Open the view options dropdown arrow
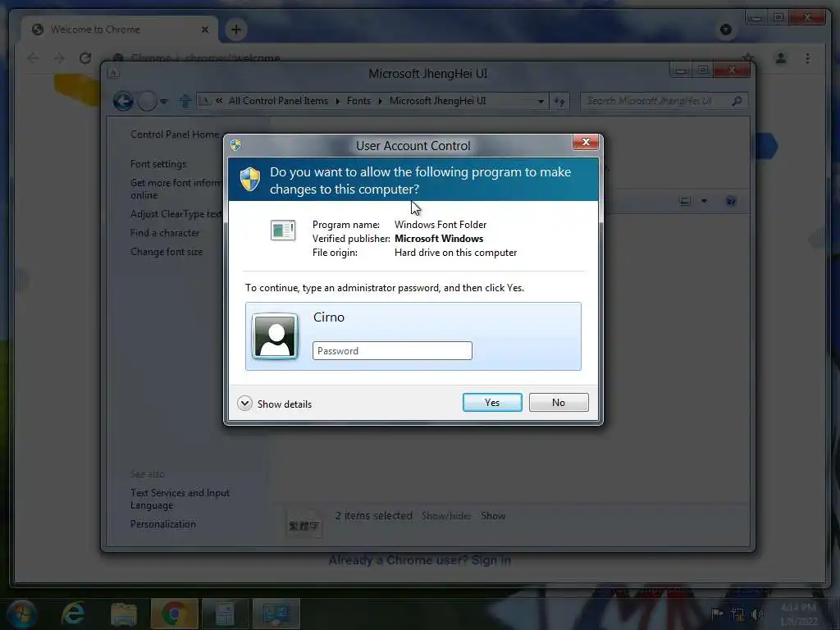The width and height of the screenshot is (840, 630). [704, 202]
